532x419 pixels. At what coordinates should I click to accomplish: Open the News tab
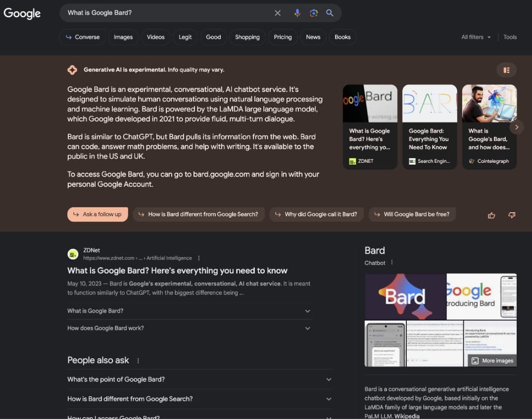[313, 37]
